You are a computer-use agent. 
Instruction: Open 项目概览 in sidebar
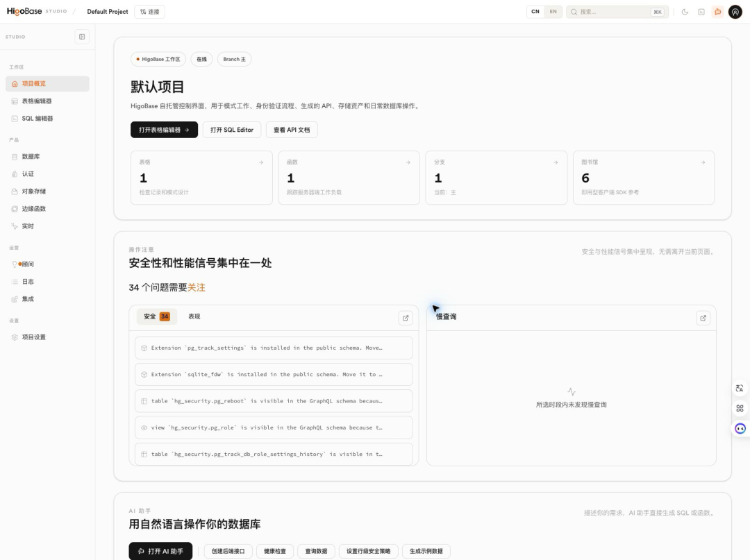pos(47,83)
